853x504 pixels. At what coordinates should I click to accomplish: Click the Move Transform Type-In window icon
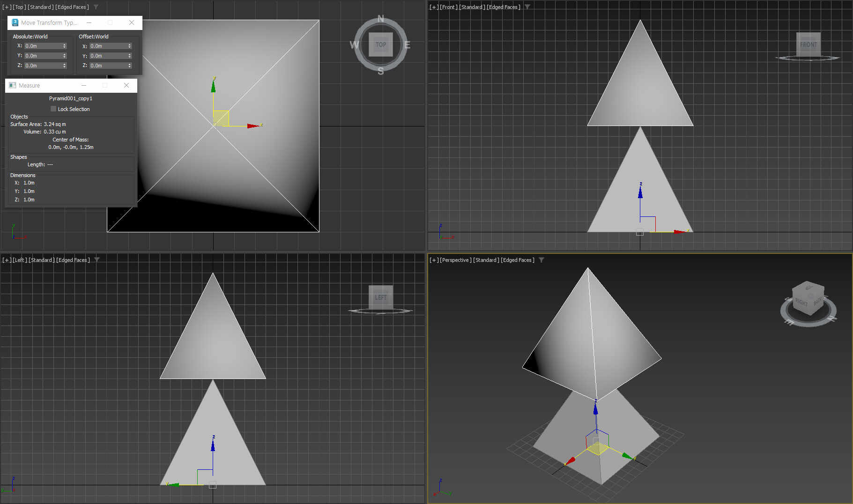point(15,22)
